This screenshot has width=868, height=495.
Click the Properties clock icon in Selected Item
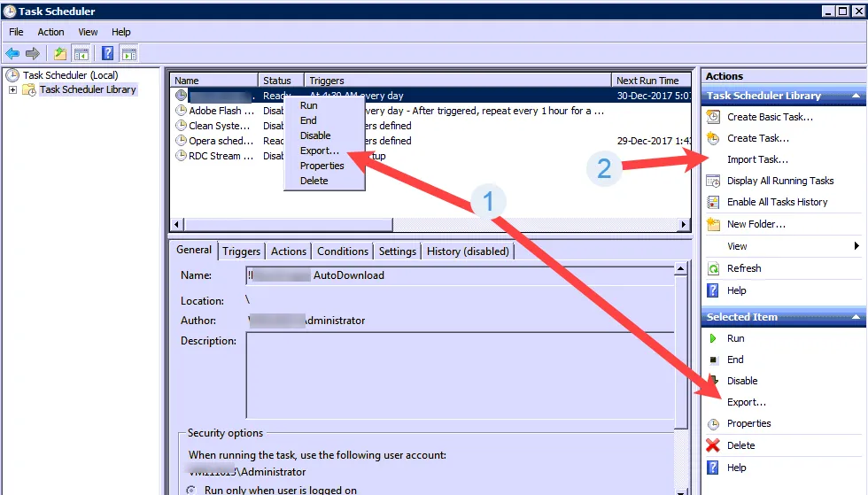(714, 424)
